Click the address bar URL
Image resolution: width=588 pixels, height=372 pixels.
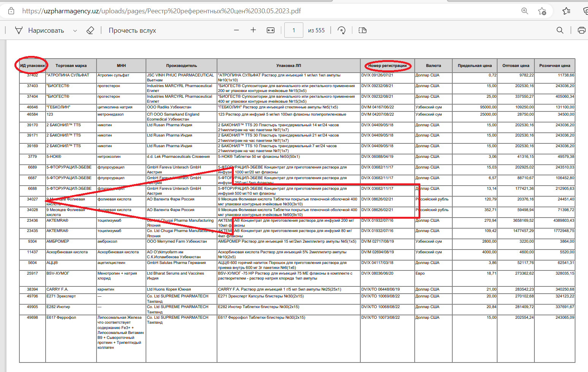162,11
